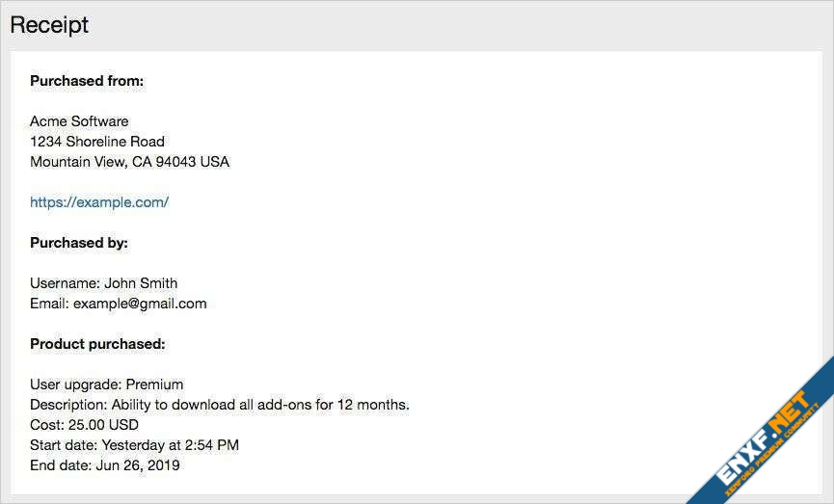
Task: Click the "Purchased from:" label
Action: point(87,81)
